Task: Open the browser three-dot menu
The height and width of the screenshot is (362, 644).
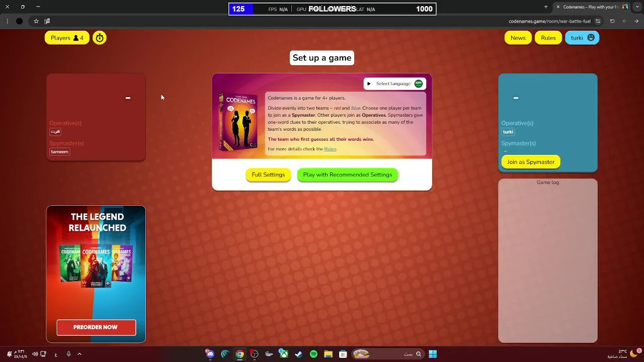Action: click(7, 21)
